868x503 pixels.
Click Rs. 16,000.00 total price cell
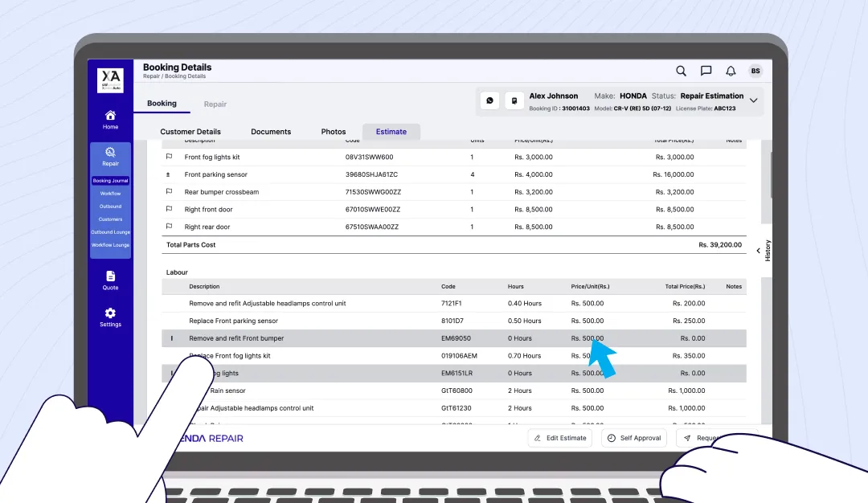tap(674, 174)
